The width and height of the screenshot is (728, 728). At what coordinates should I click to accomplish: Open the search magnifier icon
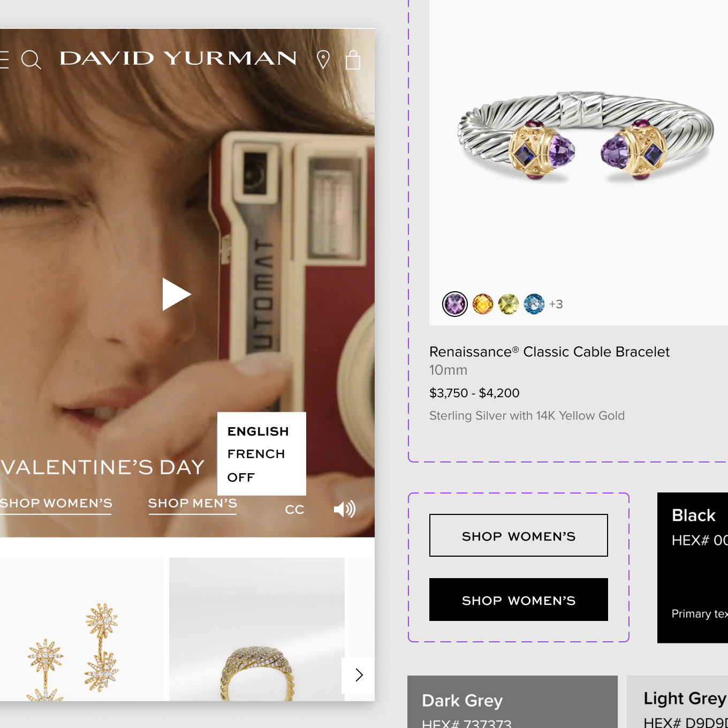coord(31,60)
